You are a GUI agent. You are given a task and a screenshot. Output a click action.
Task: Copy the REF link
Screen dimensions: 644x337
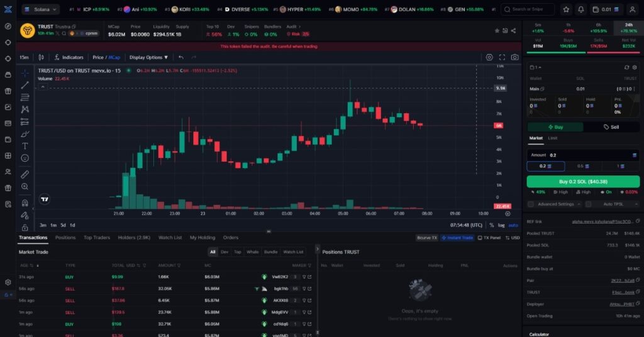coord(638,221)
